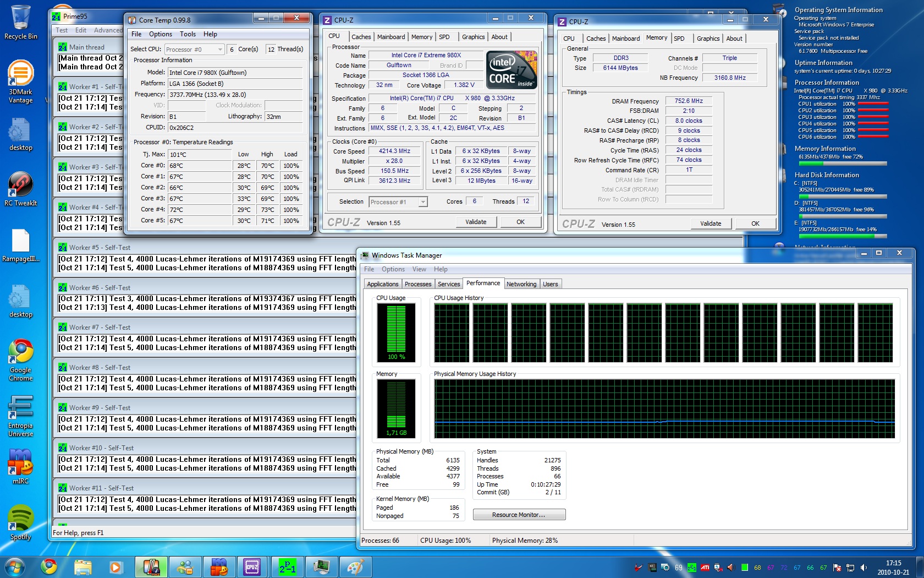
Task: Click Validate in CPU-Z CPU window
Action: coord(476,222)
